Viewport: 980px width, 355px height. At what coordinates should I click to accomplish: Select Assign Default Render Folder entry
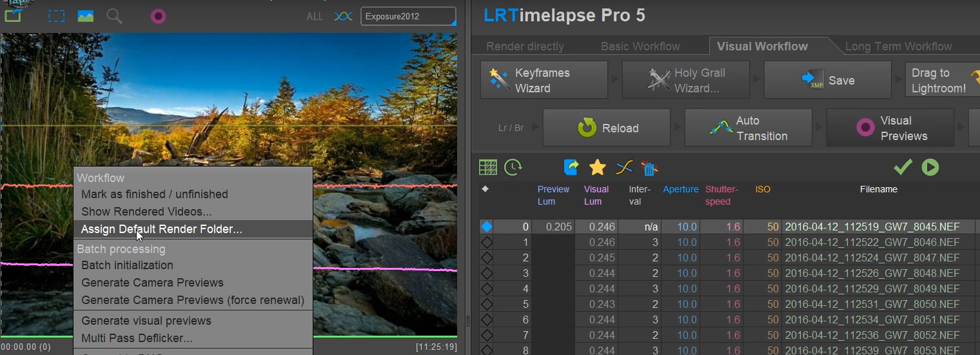click(193, 229)
